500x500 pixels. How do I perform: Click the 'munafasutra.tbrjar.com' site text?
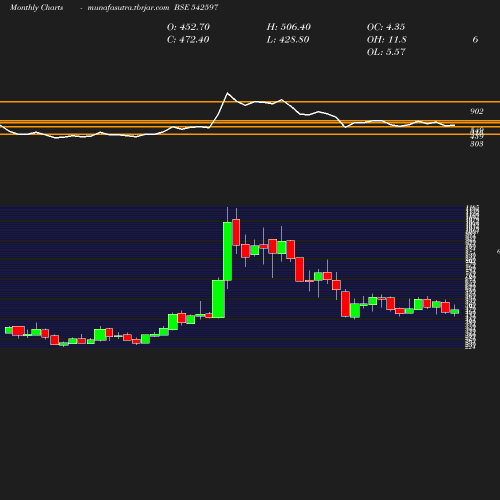click(128, 7)
